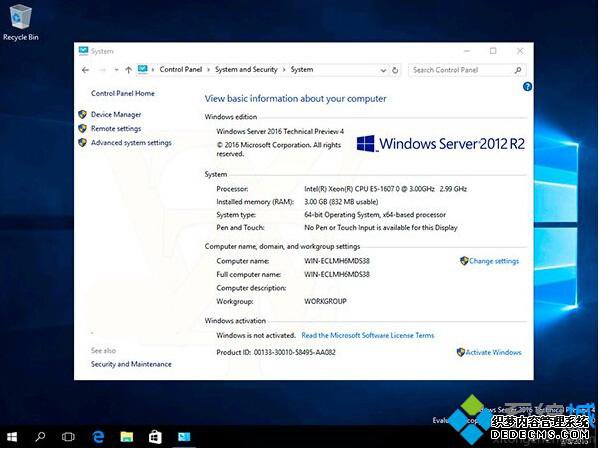This screenshot has height=449, width=600.
Task: Select Control Panel in breadcrumb path
Action: coord(181,70)
